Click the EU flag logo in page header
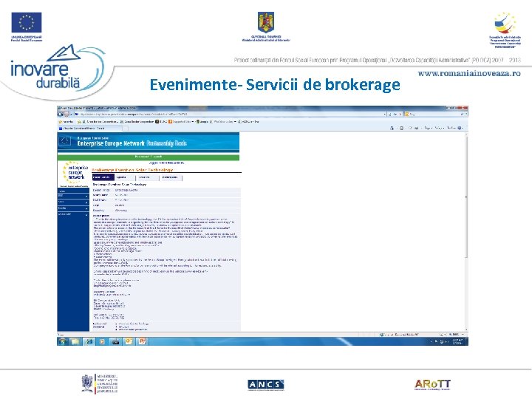The image size is (532, 399). pyautogui.click(x=64, y=141)
